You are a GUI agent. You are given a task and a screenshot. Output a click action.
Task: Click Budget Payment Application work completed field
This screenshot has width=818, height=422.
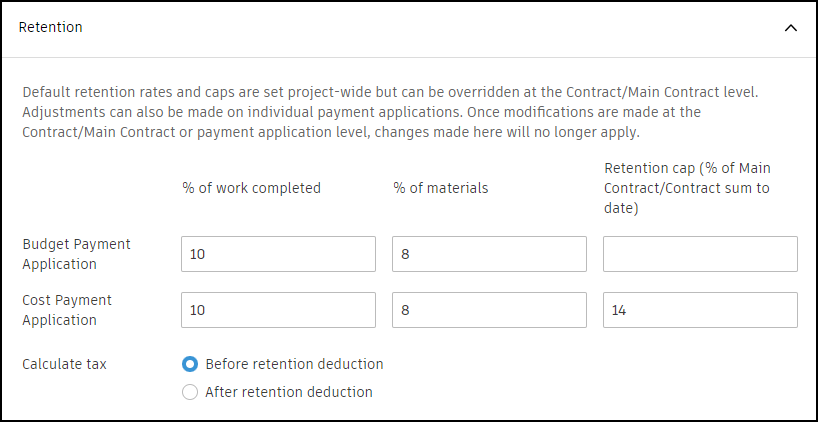click(x=278, y=254)
